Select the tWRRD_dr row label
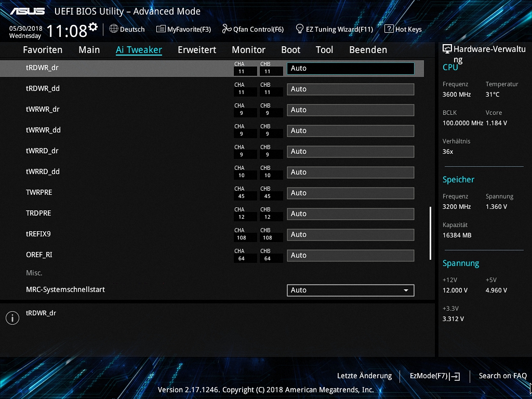This screenshot has height=399, width=532. pos(42,151)
